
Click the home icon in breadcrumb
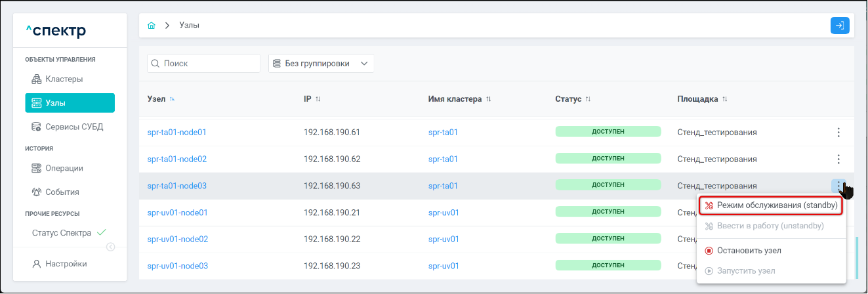pos(152,26)
